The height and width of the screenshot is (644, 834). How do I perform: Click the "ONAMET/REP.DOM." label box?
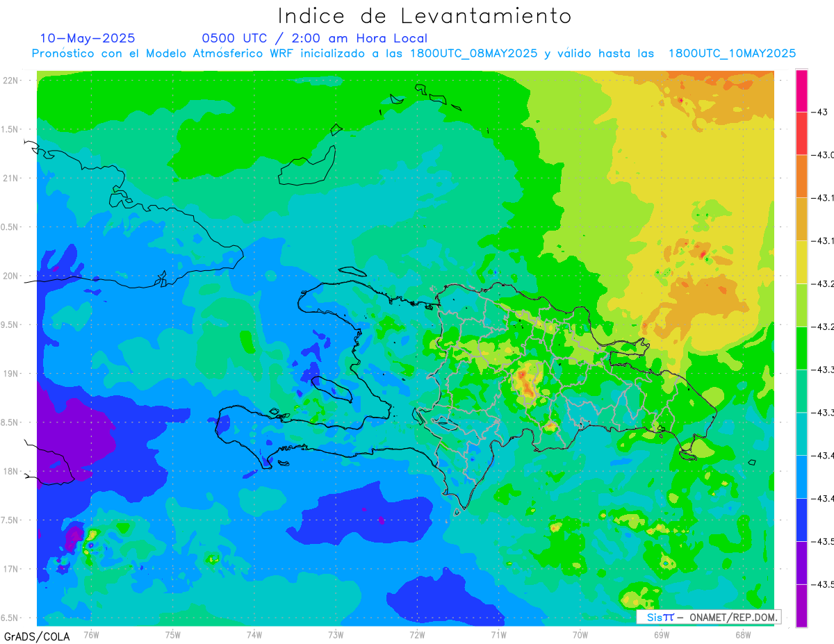[708, 617]
